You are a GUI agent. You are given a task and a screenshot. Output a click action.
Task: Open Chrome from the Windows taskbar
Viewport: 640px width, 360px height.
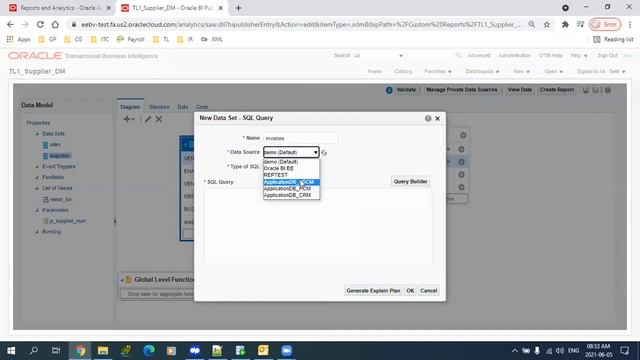[x=80, y=351]
